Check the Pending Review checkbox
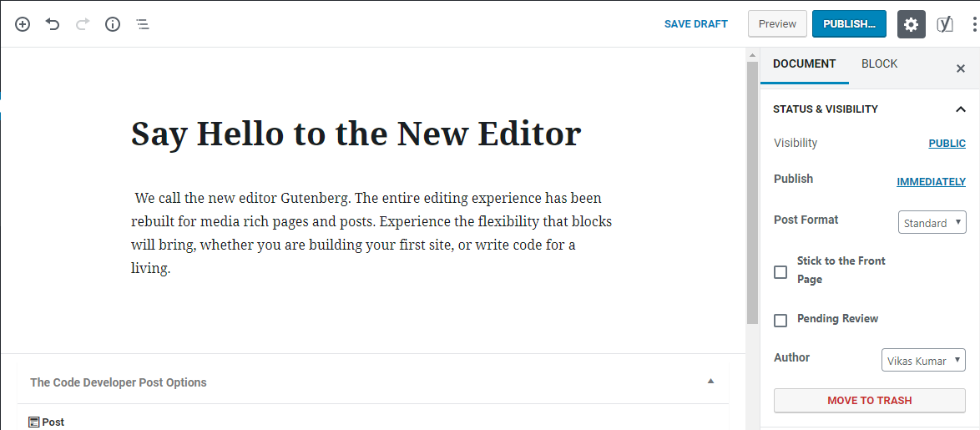The height and width of the screenshot is (430, 980). click(x=780, y=320)
